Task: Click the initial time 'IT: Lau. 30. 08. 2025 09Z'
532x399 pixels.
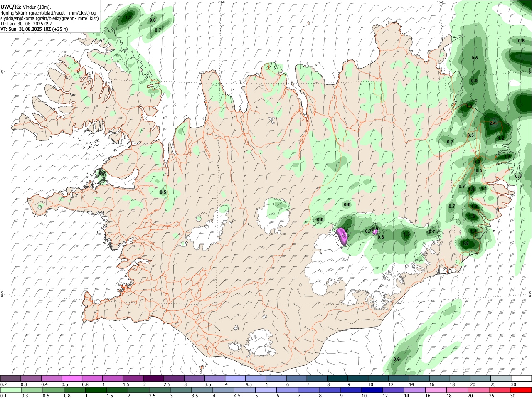Action: (26, 24)
